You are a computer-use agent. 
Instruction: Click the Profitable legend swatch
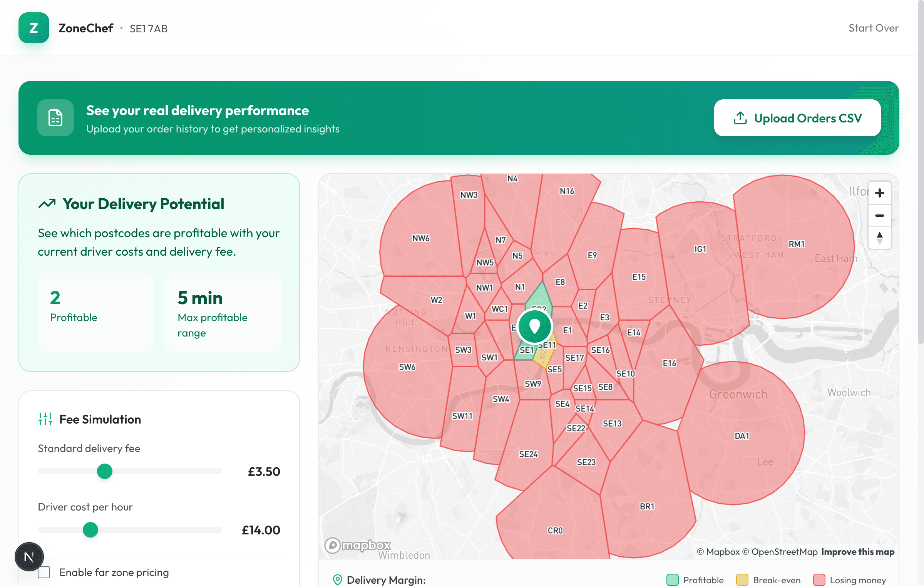coord(672,580)
